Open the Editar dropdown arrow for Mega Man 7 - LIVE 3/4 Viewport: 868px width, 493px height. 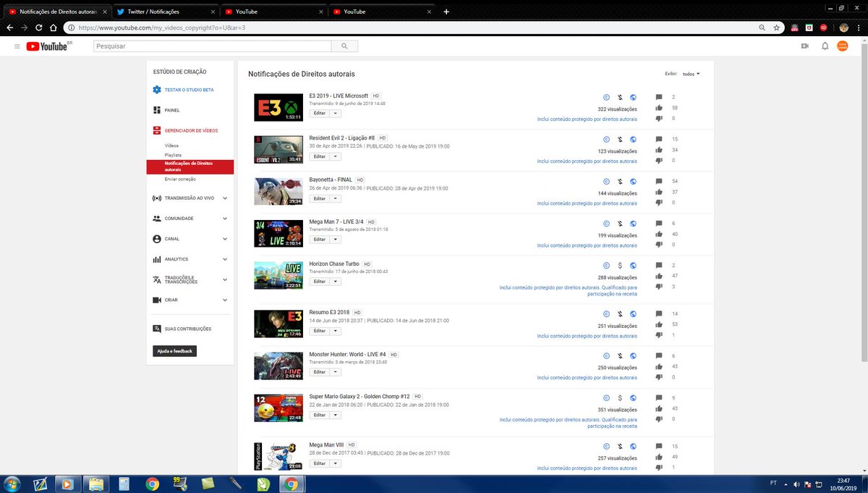(x=336, y=240)
